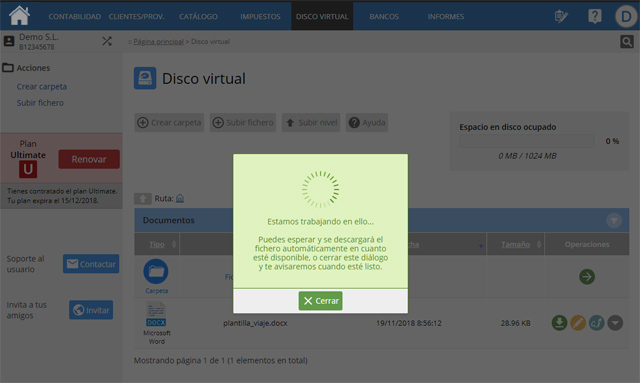Click the Disco virtual drive icon
This screenshot has height=383, width=640.
coord(145,78)
